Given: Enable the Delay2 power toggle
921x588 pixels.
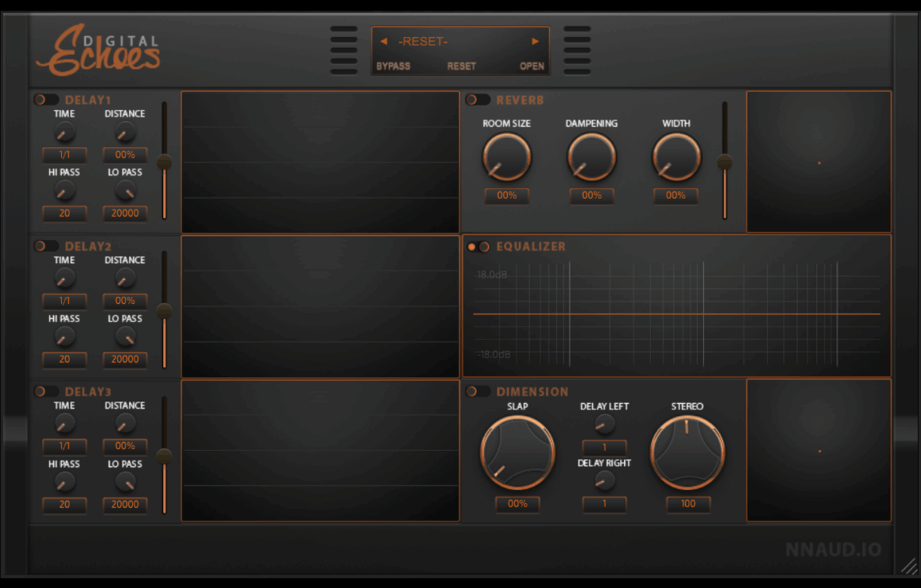Looking at the screenshot, I should click(46, 246).
